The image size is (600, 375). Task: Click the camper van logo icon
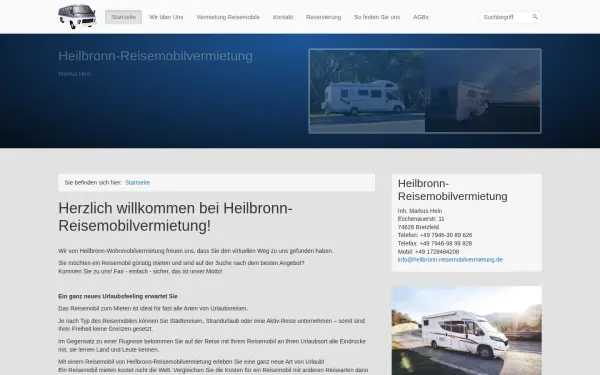click(x=77, y=16)
